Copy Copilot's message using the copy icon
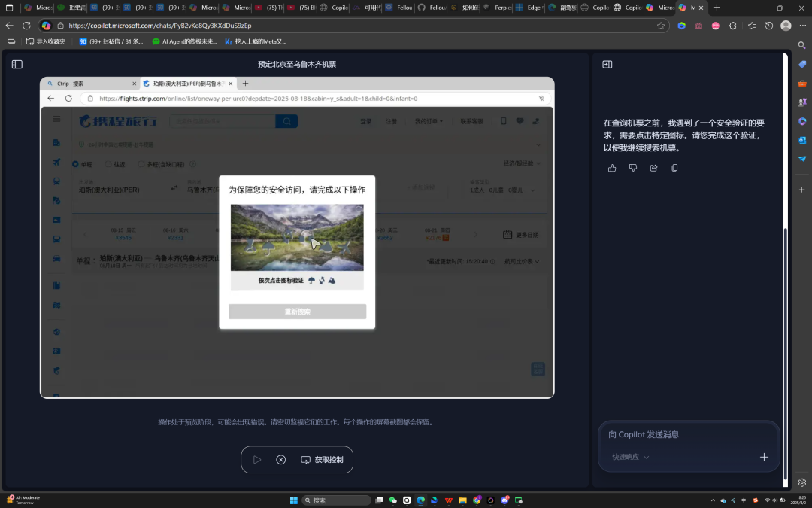The image size is (812, 508). click(674, 168)
